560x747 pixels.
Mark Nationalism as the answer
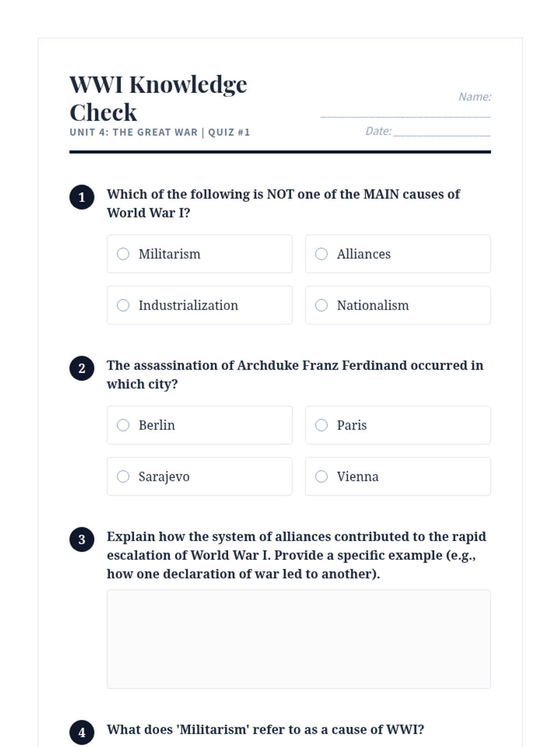click(322, 305)
